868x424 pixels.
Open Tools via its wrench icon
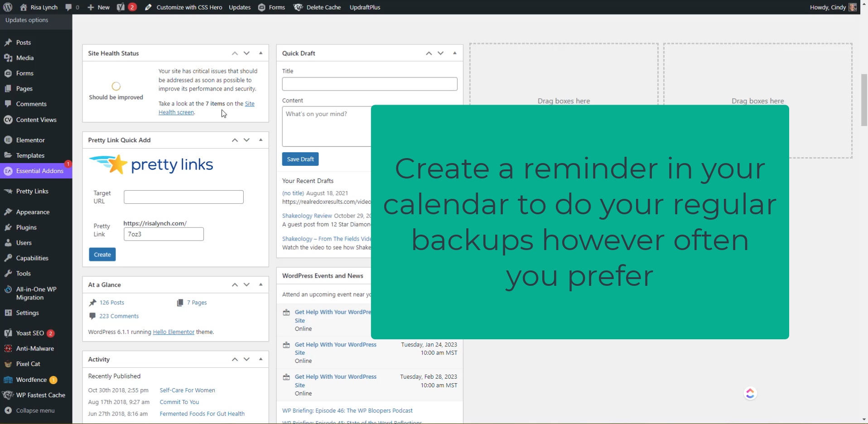8,274
